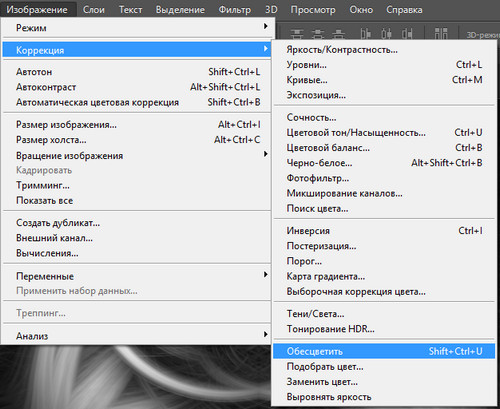Open the Окно menu
Image resolution: width=500 pixels, height=409 pixels.
tap(361, 10)
